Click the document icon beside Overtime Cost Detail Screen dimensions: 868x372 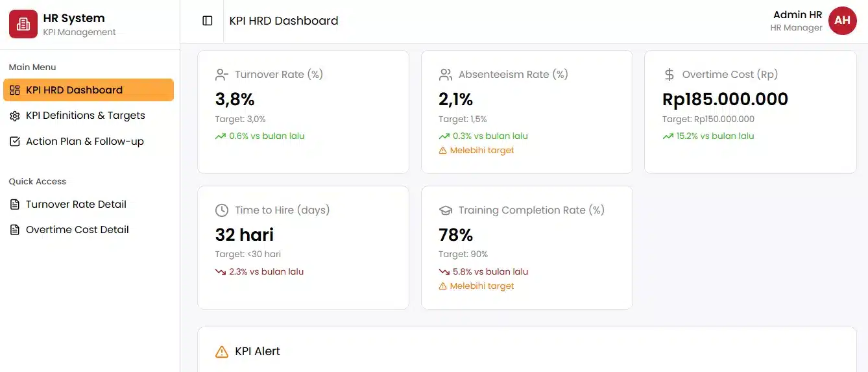tap(15, 230)
